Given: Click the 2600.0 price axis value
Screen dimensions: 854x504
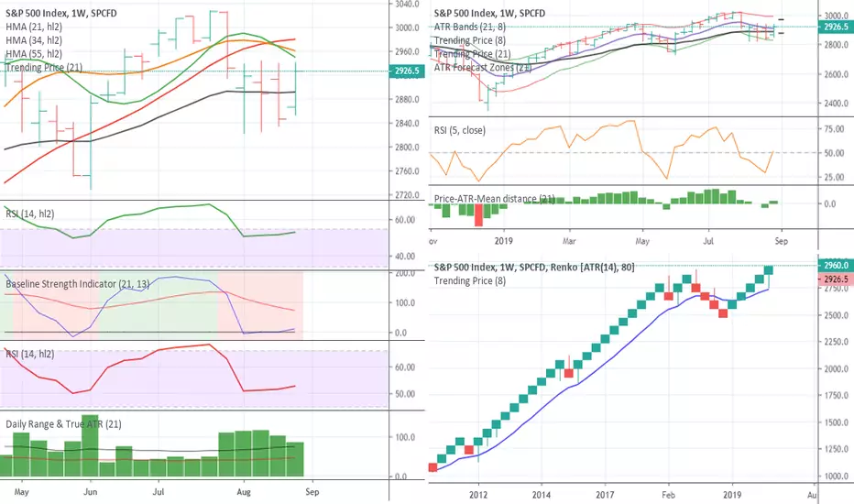Looking at the screenshot, I should point(837,74).
